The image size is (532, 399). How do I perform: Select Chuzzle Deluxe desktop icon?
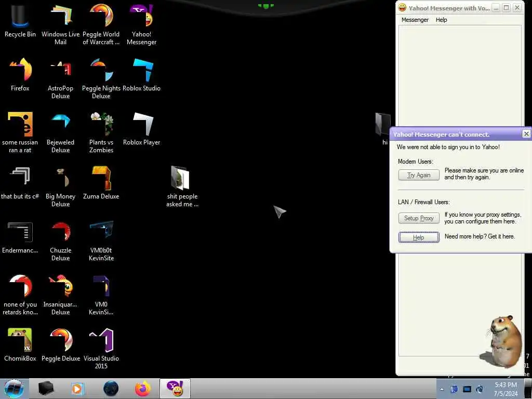tap(60, 241)
